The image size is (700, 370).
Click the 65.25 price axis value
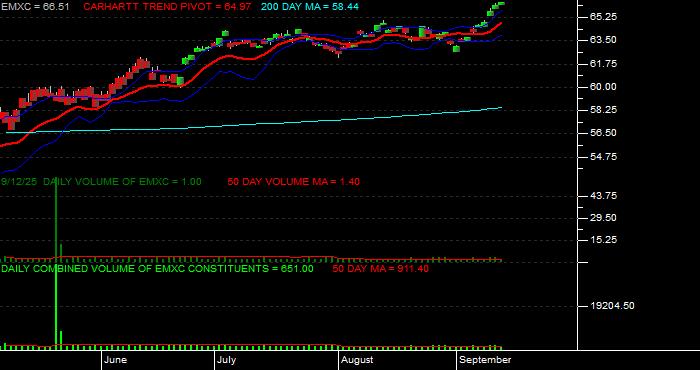pos(604,17)
